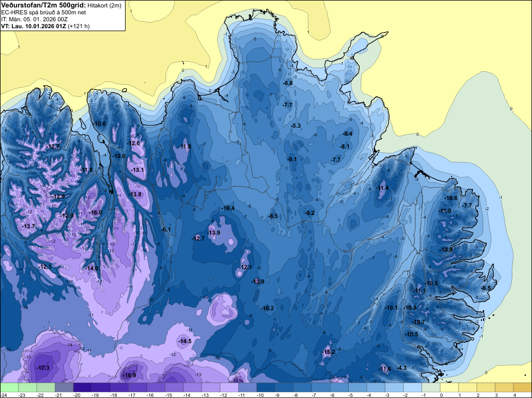The width and height of the screenshot is (532, 398).
Task: Pick the light green legend swatch labeled -24
Action: coord(9,387)
